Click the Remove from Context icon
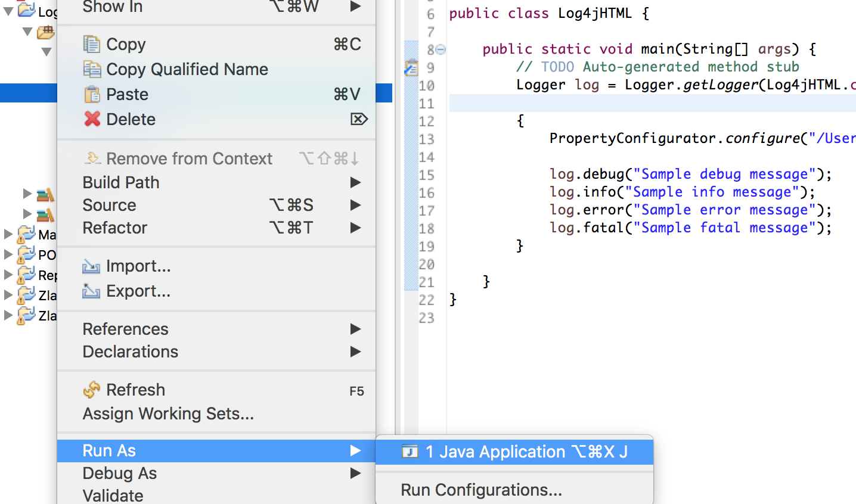Viewport: 856px width, 504px height. (91, 158)
